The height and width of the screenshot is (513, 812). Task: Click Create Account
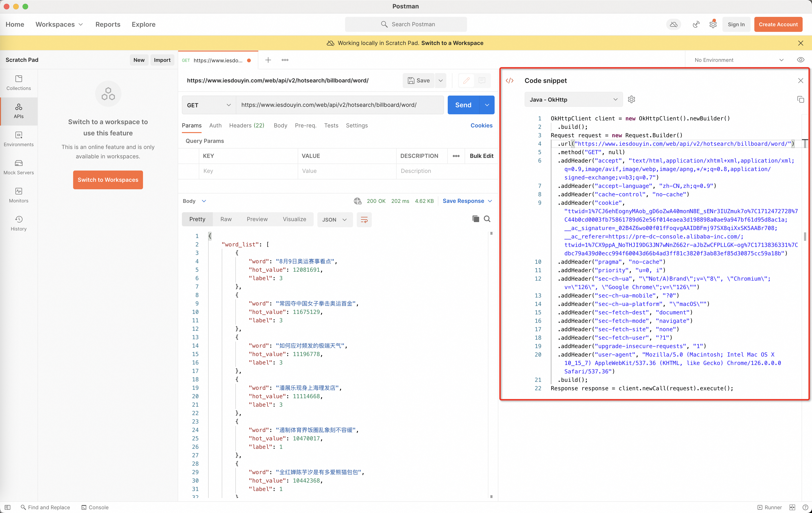778,24
